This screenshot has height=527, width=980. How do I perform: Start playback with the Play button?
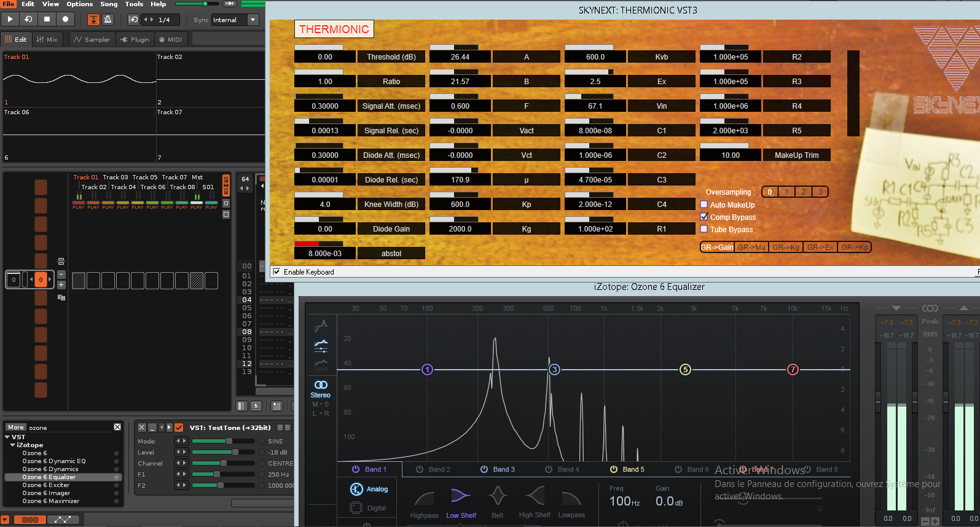click(x=10, y=20)
